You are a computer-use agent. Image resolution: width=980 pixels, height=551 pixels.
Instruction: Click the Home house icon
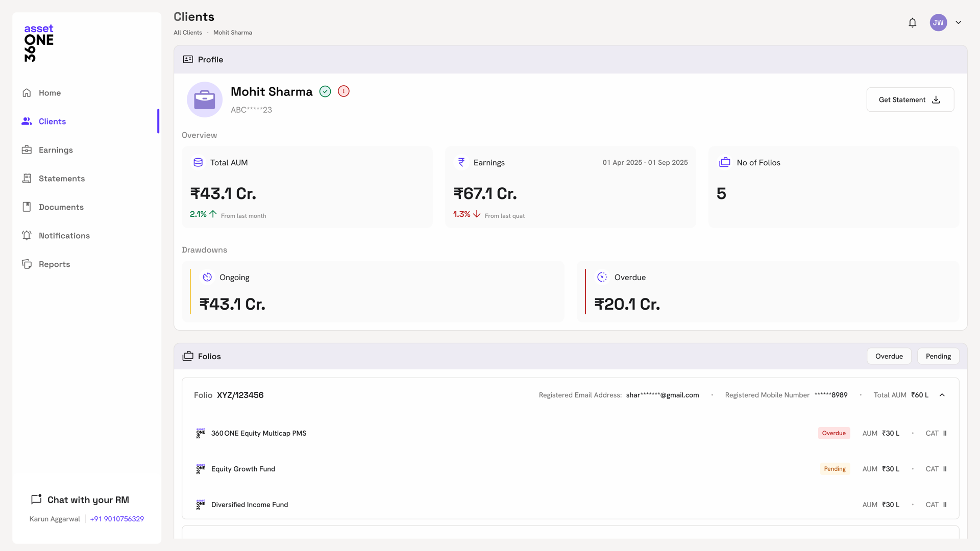click(27, 93)
